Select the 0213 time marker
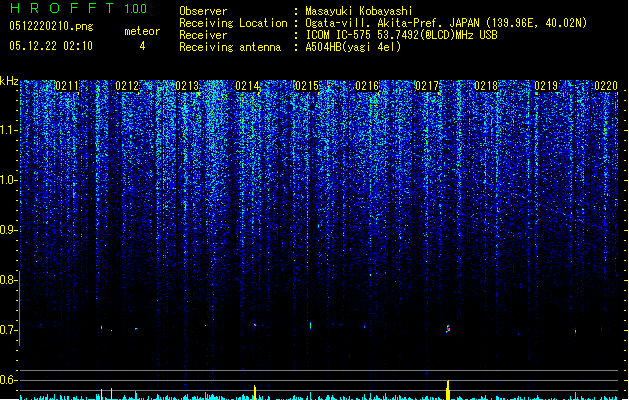Image resolution: width=629 pixels, height=400 pixels. 187,86
